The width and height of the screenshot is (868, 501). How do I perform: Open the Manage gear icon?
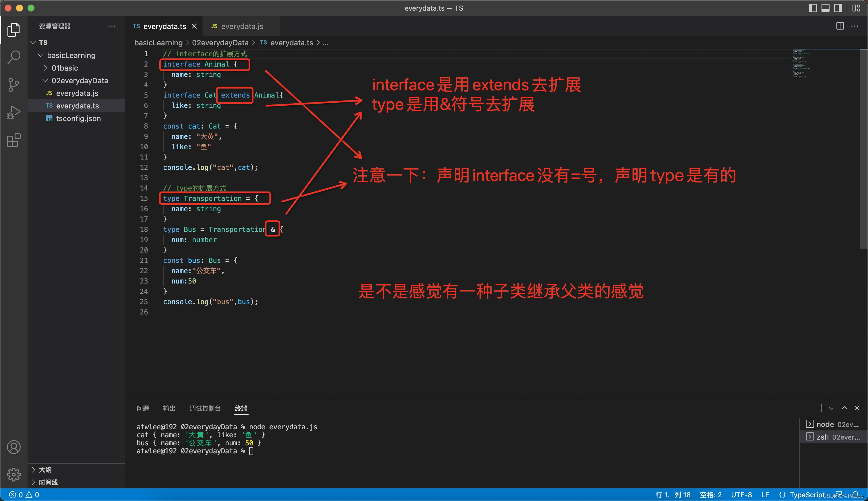pos(13,475)
